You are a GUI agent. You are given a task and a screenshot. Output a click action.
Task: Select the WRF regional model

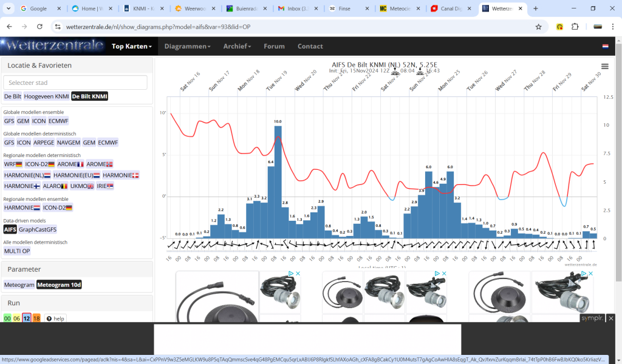[x=13, y=164]
